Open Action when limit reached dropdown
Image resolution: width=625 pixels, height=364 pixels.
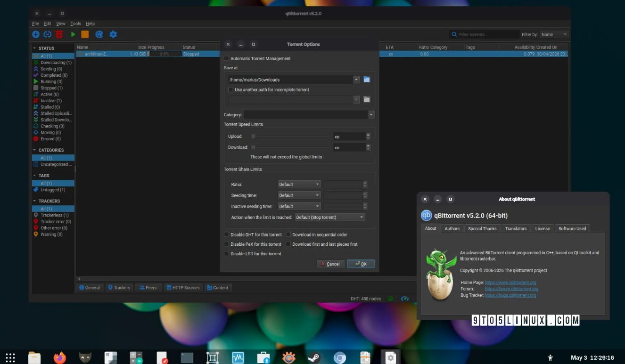pyautogui.click(x=330, y=217)
